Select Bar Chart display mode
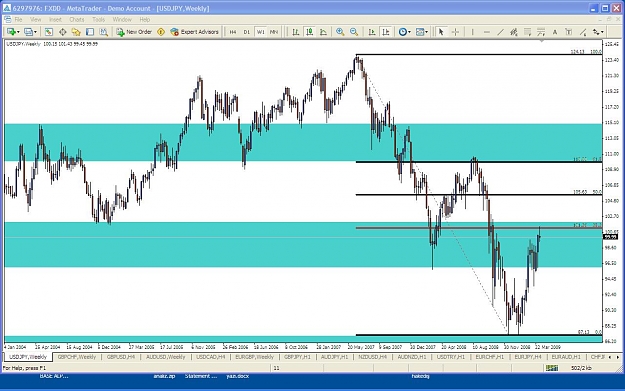625x391 pixels. [x=295, y=32]
